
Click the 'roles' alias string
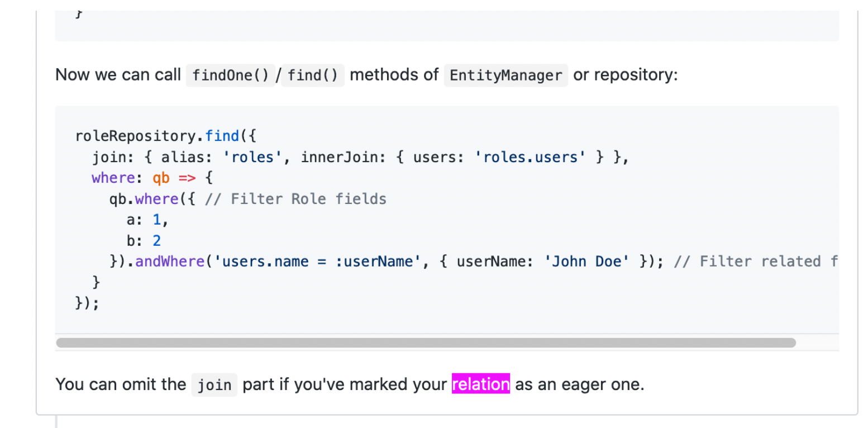[x=252, y=158]
